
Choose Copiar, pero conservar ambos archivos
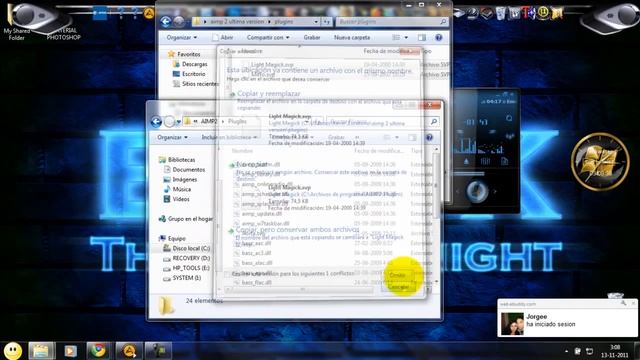[x=297, y=230]
